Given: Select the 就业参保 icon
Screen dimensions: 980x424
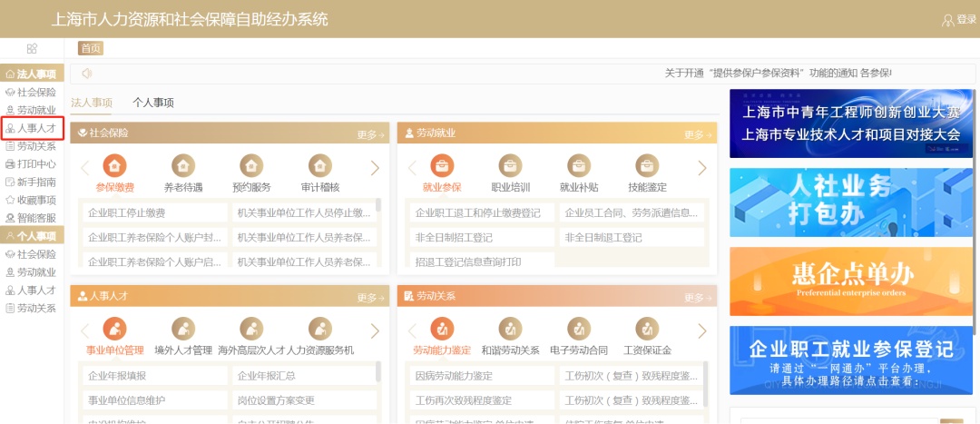Looking at the screenshot, I should (x=442, y=167).
